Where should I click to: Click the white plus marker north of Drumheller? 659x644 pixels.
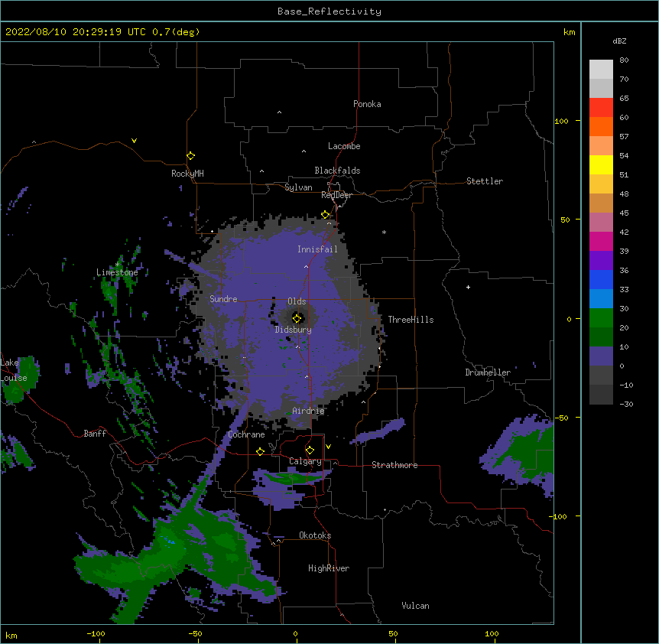[x=468, y=287]
